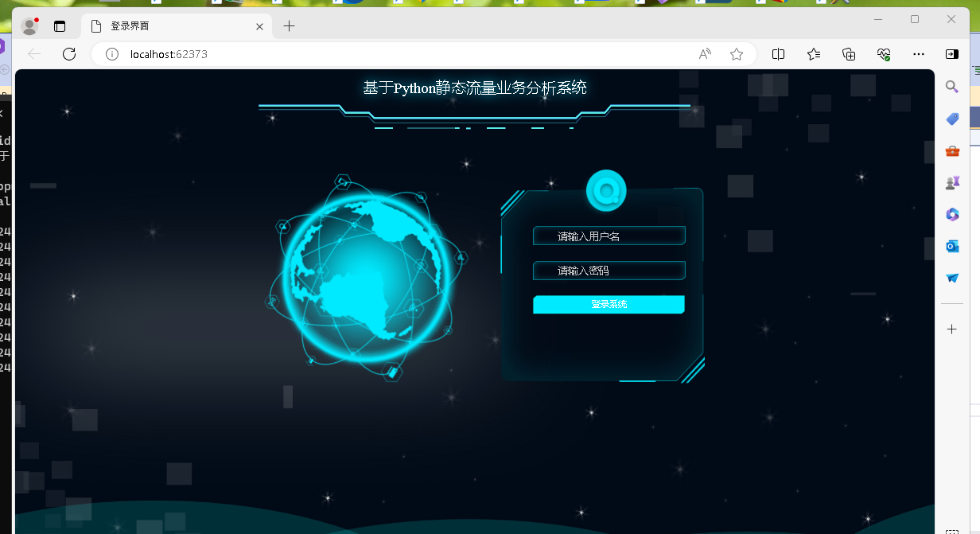Open the sidebar Drop paper plane icon
Image resolution: width=980 pixels, height=534 pixels.
pos(952,278)
